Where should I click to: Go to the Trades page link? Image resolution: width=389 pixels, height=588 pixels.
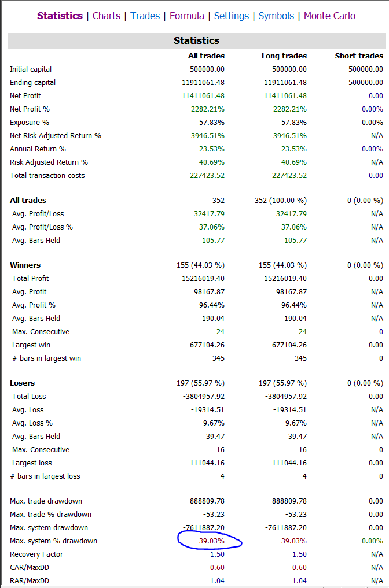click(145, 16)
